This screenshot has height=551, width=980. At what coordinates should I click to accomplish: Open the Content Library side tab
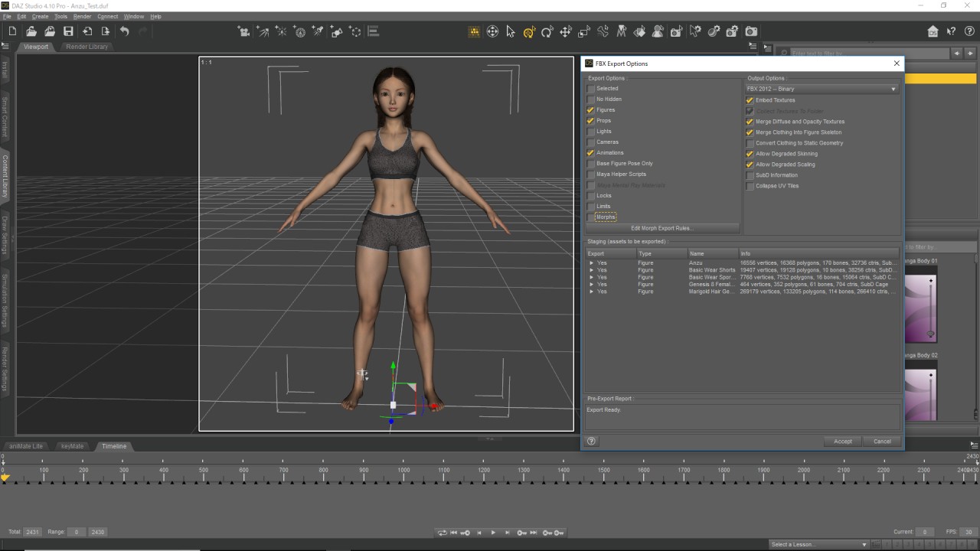point(5,176)
